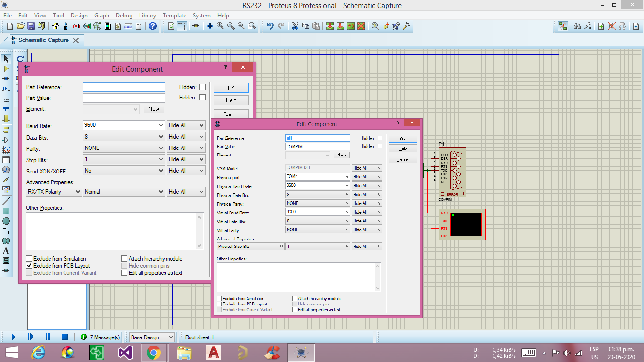Click the binoculars Search icon
The image size is (644, 362).
click(577, 26)
